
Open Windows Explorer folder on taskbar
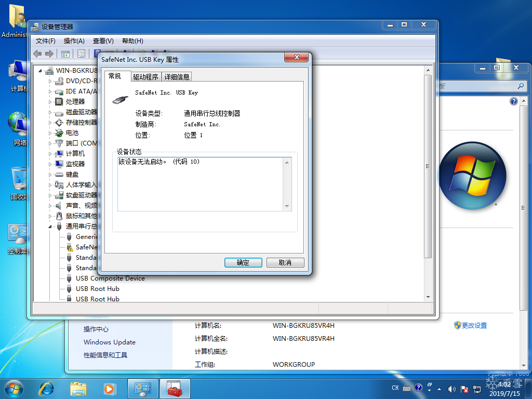pos(78,389)
